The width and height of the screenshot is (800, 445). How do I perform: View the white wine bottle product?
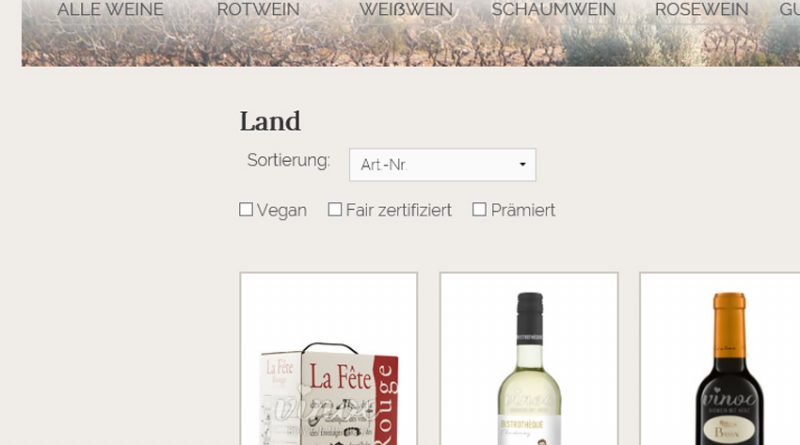[x=529, y=368]
